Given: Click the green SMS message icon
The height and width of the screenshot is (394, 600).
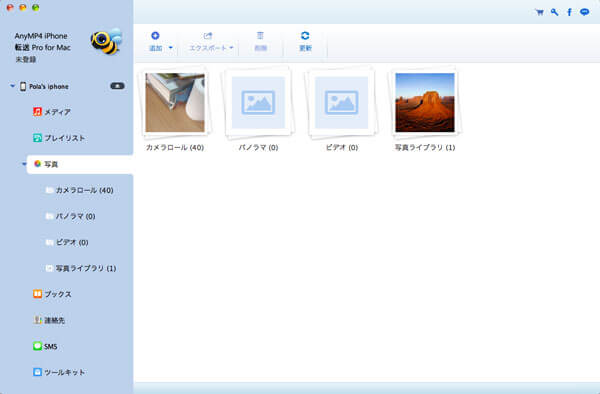Looking at the screenshot, I should coord(37,346).
